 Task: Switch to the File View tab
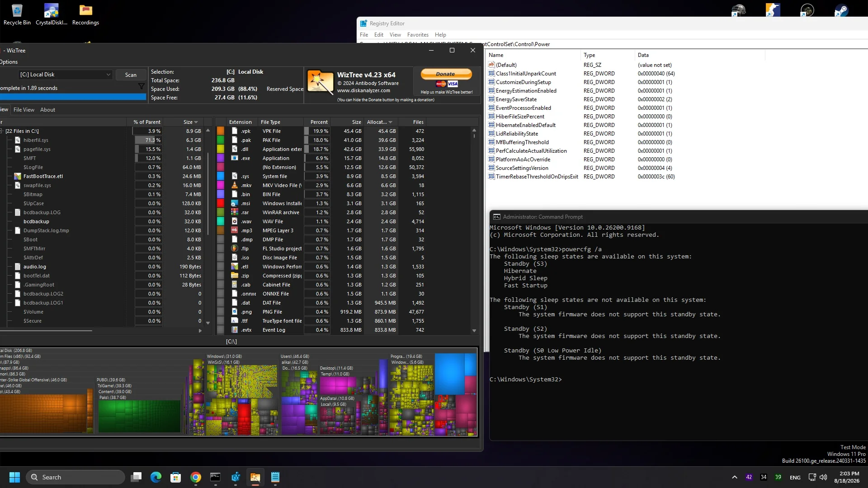(24, 110)
